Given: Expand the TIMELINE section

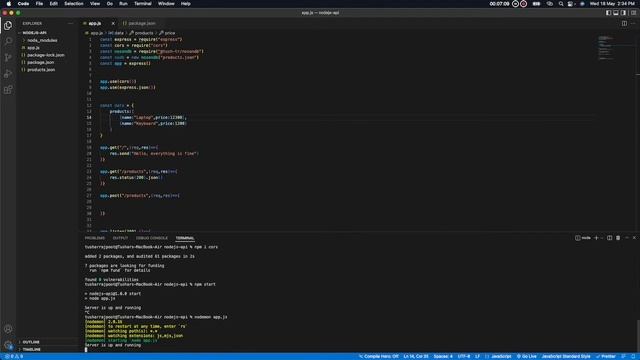Looking at the screenshot, I should coord(31,349).
